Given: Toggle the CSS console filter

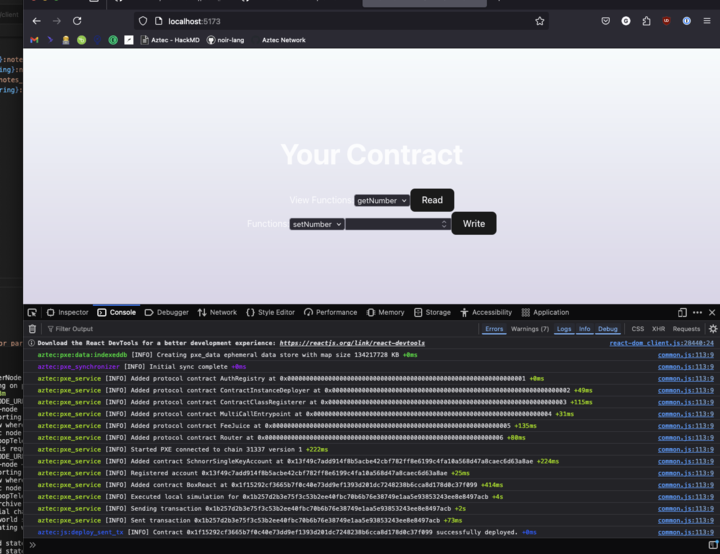Looking at the screenshot, I should click(x=637, y=329).
